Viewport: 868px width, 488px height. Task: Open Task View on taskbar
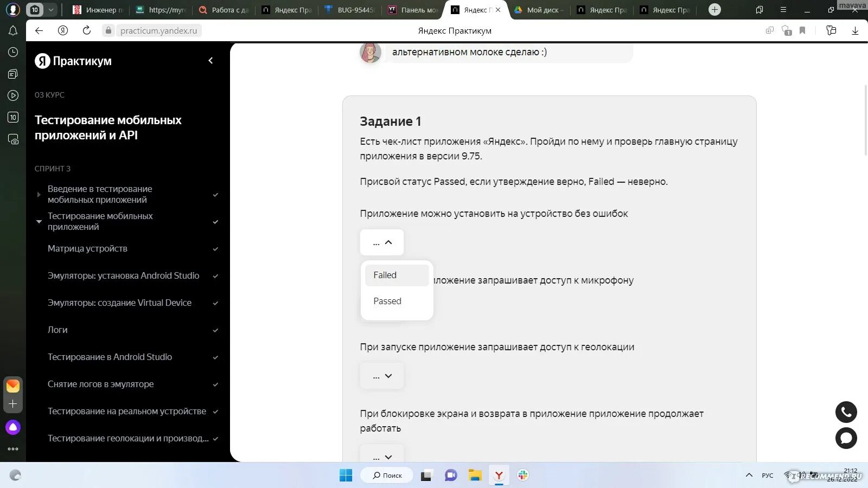(426, 476)
